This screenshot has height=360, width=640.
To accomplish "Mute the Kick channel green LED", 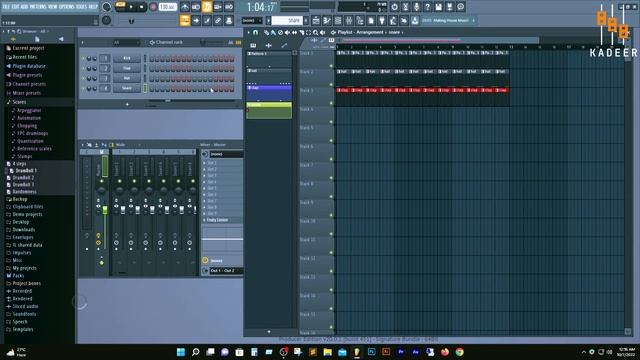I will pos(84,58).
